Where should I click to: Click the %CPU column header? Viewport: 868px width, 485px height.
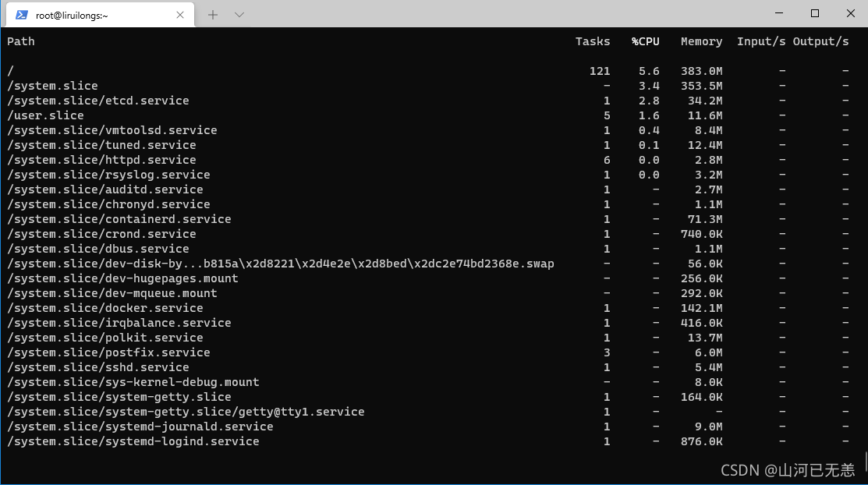646,41
